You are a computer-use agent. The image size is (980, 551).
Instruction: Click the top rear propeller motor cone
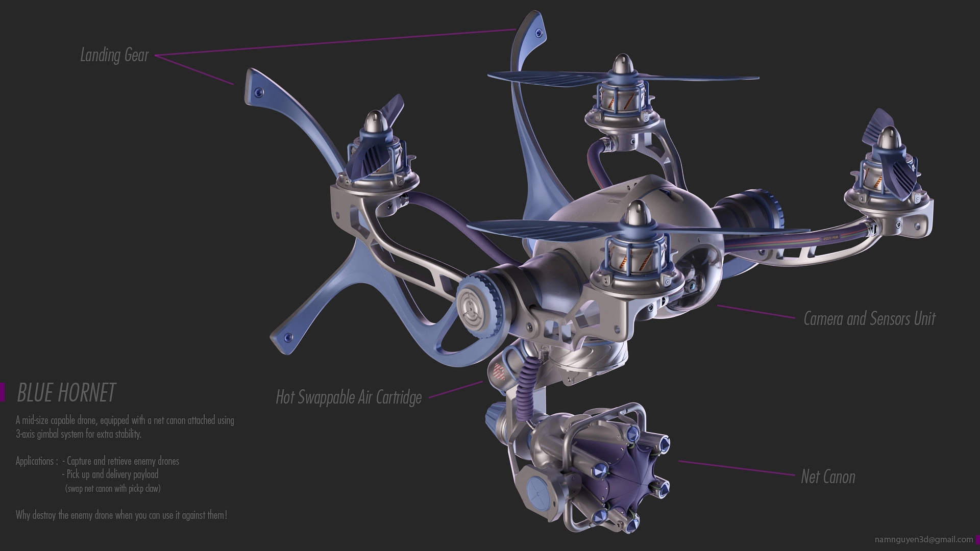(623, 65)
